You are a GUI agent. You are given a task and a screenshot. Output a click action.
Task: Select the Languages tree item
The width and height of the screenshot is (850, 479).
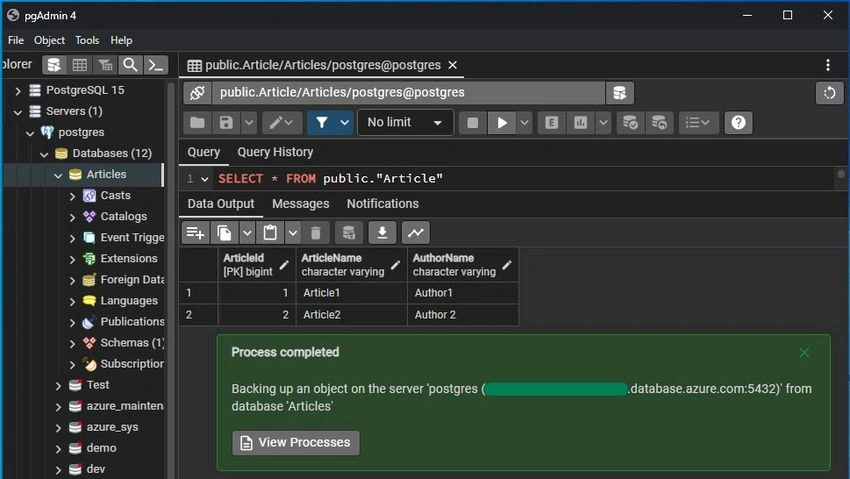point(129,301)
